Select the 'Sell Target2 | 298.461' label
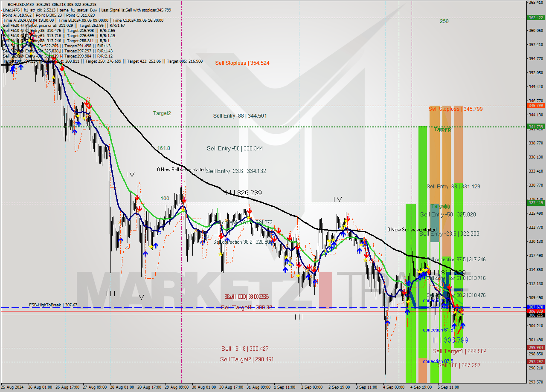The image size is (546, 392). 247,360
